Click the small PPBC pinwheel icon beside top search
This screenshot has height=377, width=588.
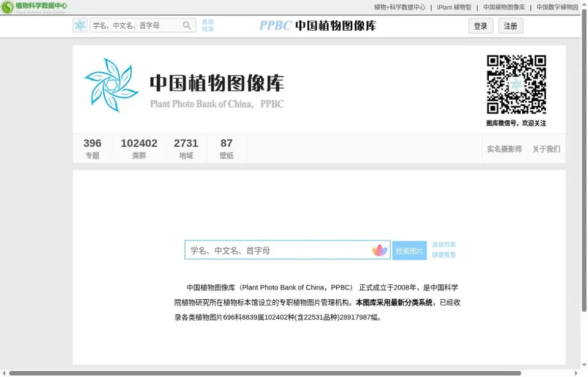click(x=80, y=26)
